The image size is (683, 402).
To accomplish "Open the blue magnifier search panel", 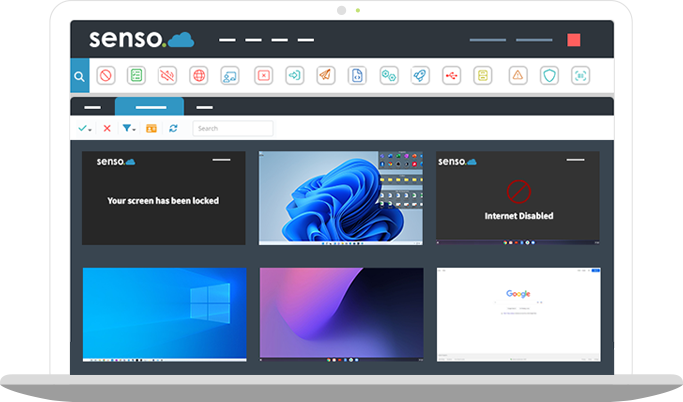I will [x=80, y=76].
